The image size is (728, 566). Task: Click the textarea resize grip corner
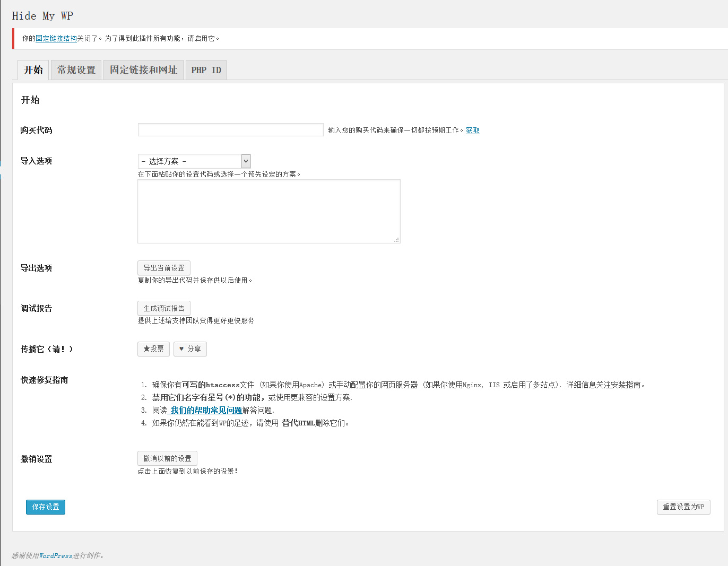(396, 240)
